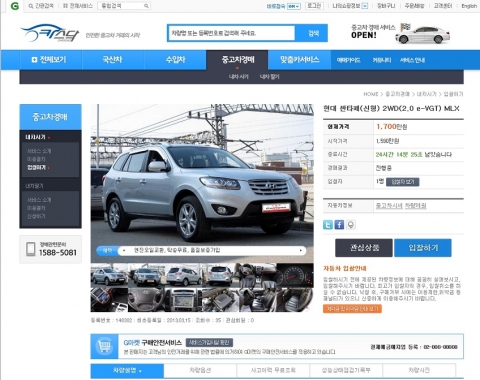
Task: Switch site language via English link
Action: coord(469,6)
